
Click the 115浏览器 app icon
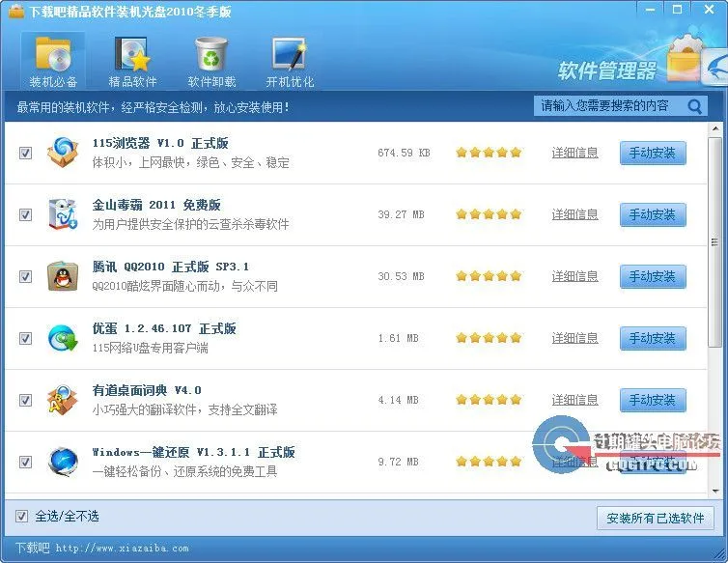64,153
